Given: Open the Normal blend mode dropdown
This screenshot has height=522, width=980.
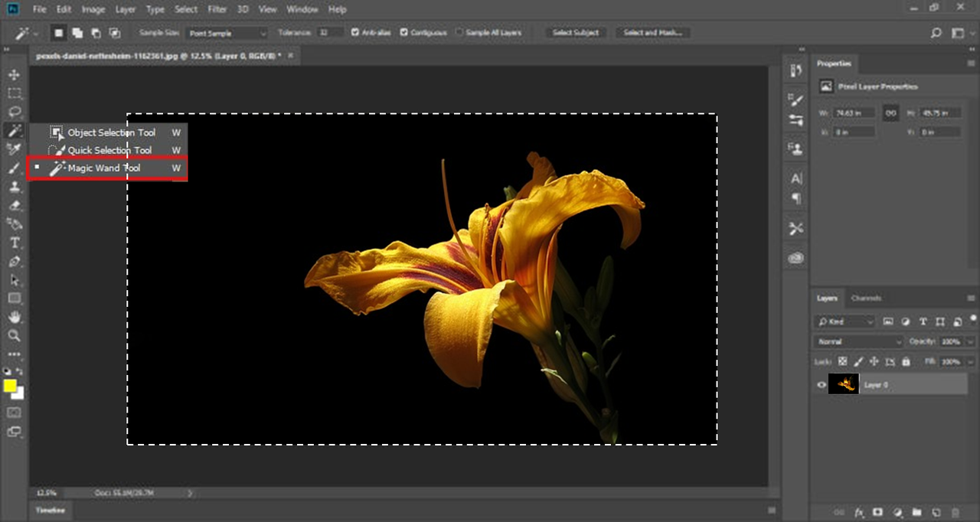Looking at the screenshot, I should pyautogui.click(x=859, y=341).
